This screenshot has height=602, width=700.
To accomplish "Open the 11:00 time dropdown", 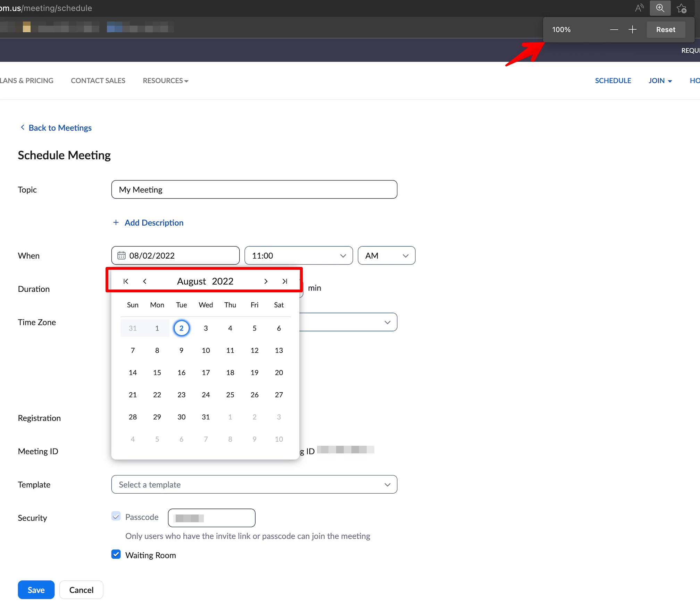I will point(298,256).
